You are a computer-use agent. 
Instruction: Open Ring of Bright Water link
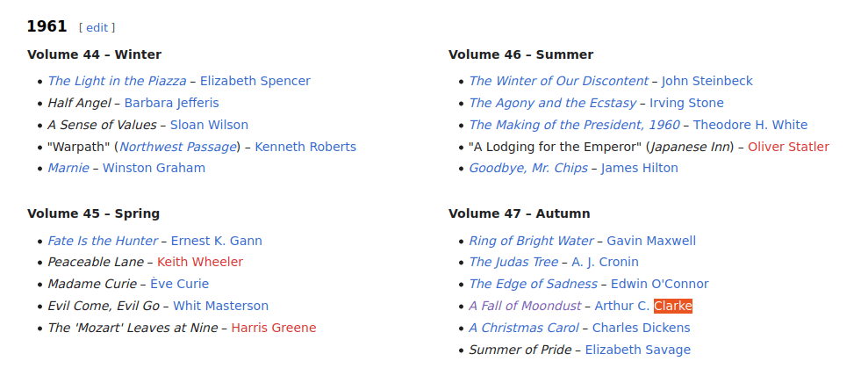[x=531, y=241]
